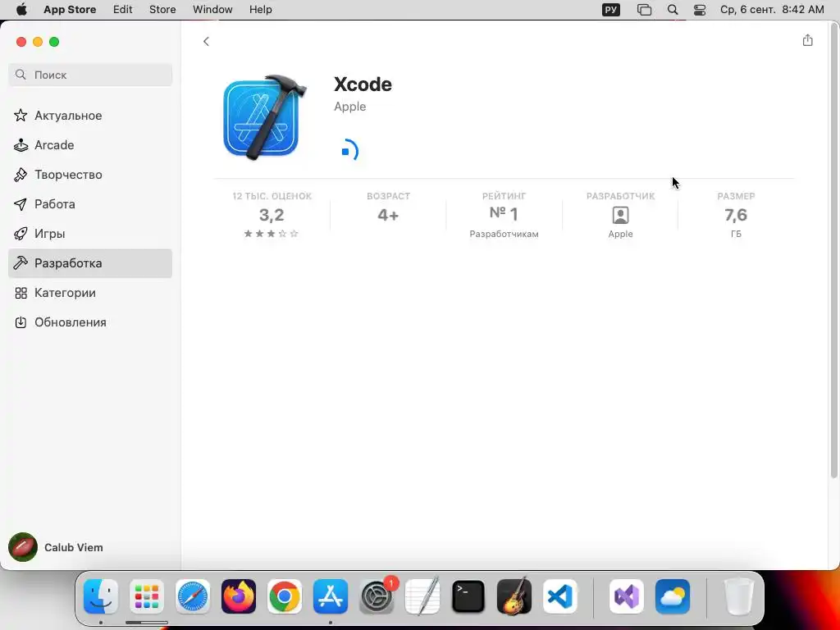Click the Calub Viem avatar picture

(x=22, y=547)
